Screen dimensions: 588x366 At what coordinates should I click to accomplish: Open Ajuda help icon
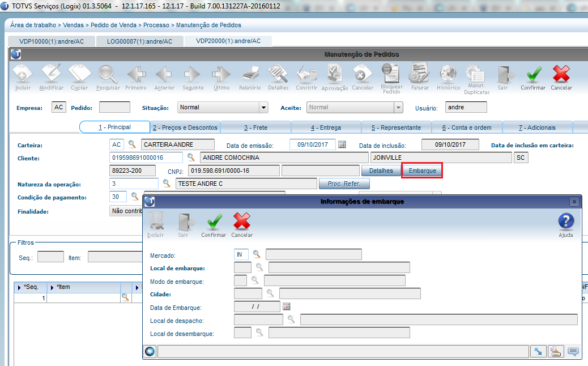(x=566, y=224)
